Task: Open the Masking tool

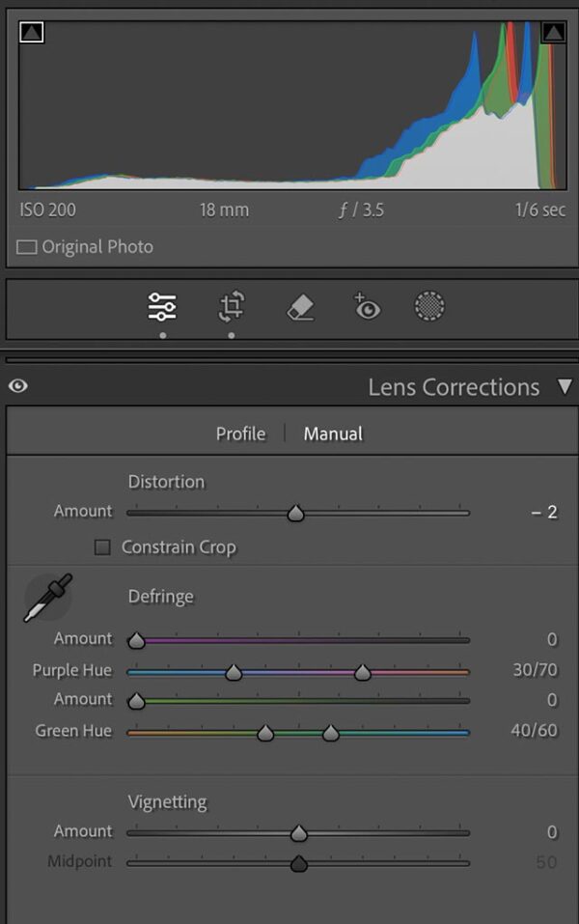Action: pos(428,305)
